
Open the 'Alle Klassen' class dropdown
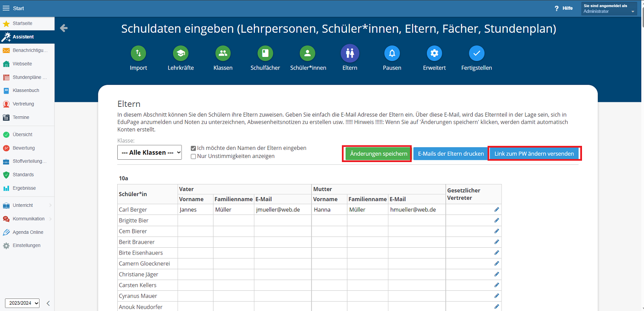tap(149, 153)
